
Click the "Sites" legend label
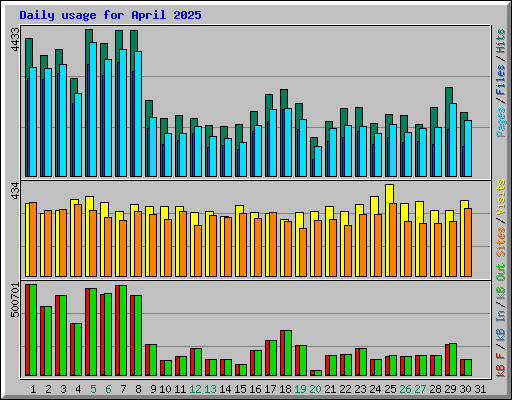pos(501,242)
